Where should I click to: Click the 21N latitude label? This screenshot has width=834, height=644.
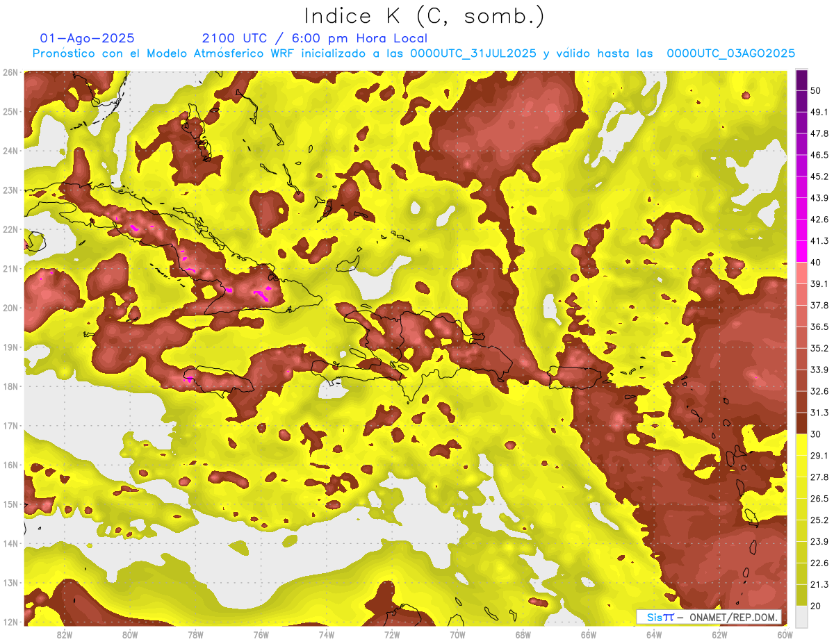(10, 268)
